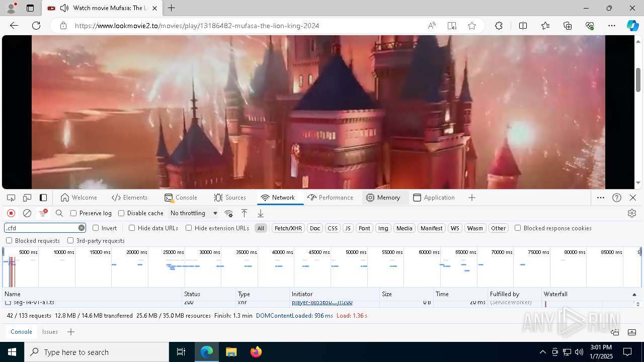View site information lock icon

63,26
